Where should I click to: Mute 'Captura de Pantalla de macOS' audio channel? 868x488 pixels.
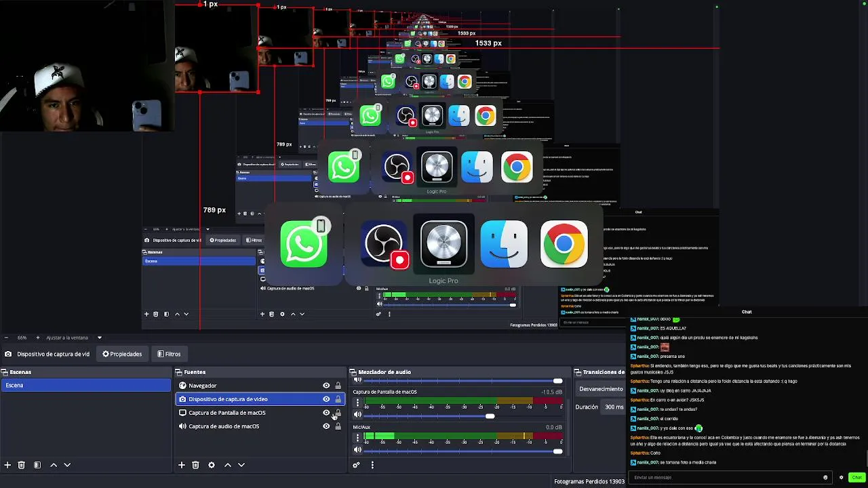(x=357, y=415)
